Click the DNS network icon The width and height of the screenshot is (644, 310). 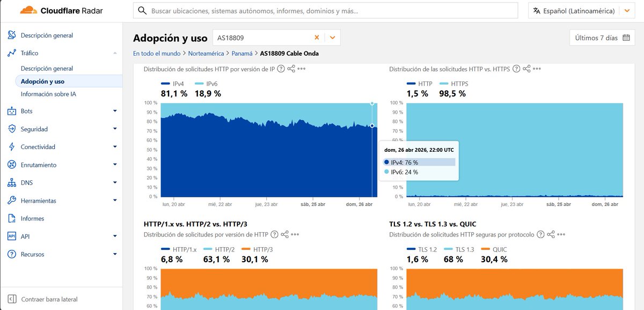(x=12, y=183)
